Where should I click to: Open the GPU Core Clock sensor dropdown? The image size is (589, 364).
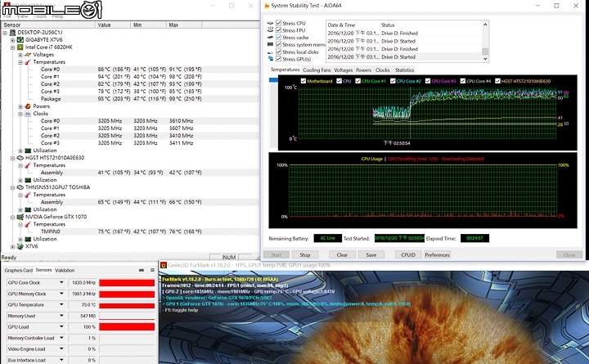61,282
